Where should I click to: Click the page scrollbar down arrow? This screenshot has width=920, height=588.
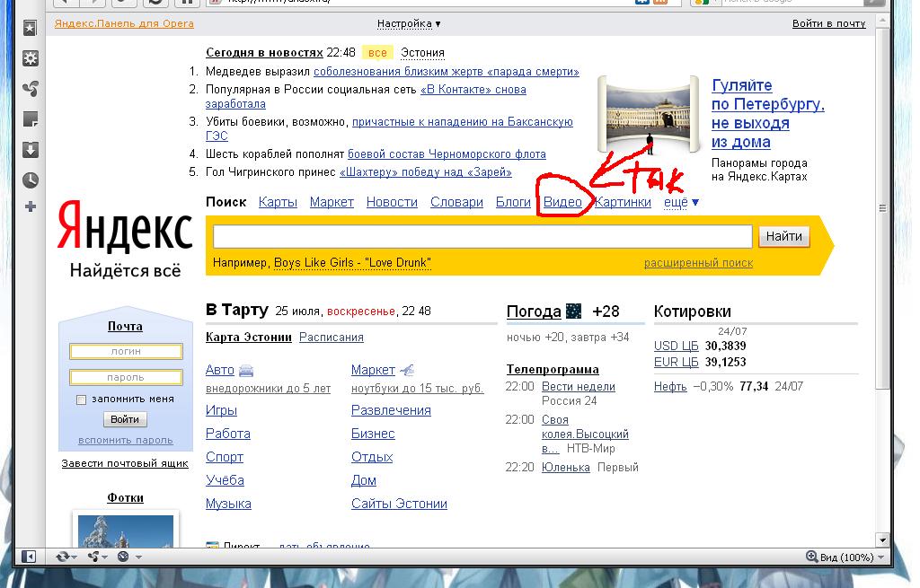coord(882,540)
